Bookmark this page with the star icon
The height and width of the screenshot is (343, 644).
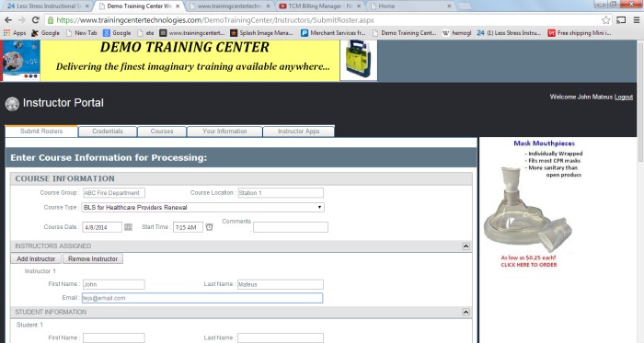(605, 20)
